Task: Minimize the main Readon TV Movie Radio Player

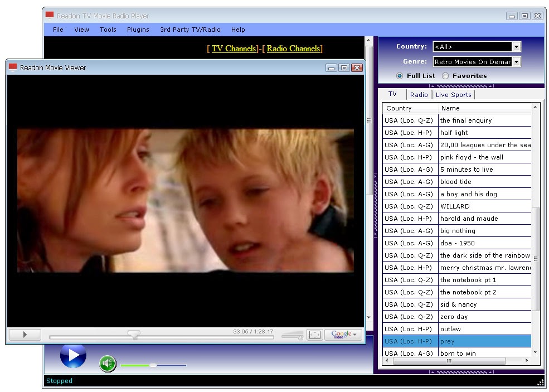Action: pos(512,16)
